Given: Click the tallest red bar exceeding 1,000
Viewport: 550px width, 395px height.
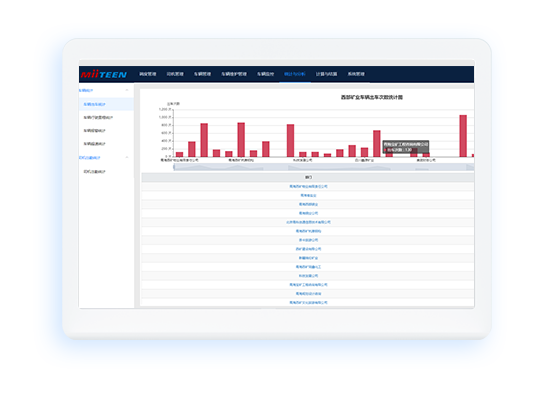Looking at the screenshot, I should [463, 136].
